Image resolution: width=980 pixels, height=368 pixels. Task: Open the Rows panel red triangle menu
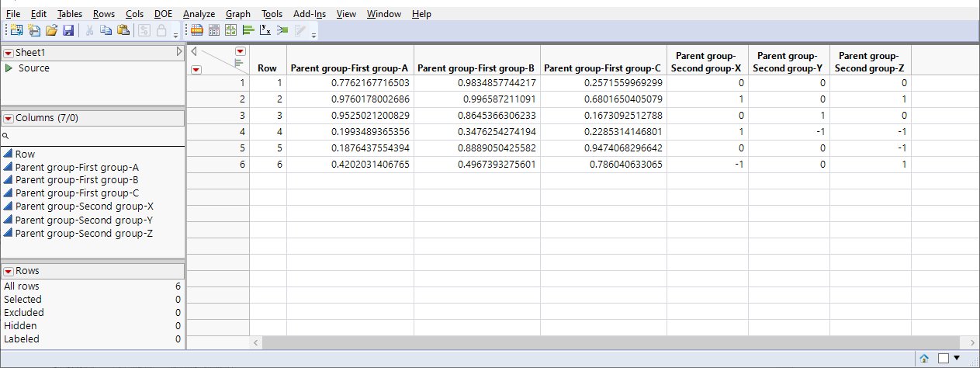click(x=9, y=271)
